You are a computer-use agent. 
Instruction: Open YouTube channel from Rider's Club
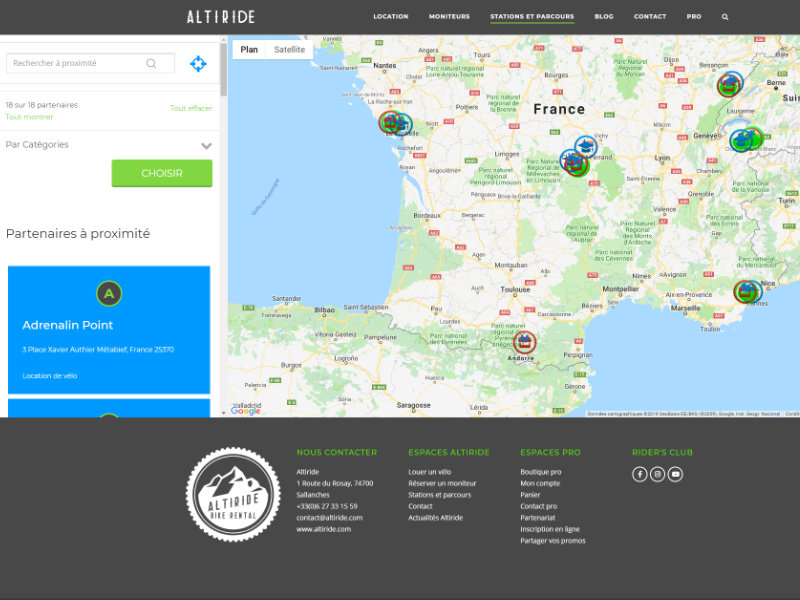pos(675,474)
